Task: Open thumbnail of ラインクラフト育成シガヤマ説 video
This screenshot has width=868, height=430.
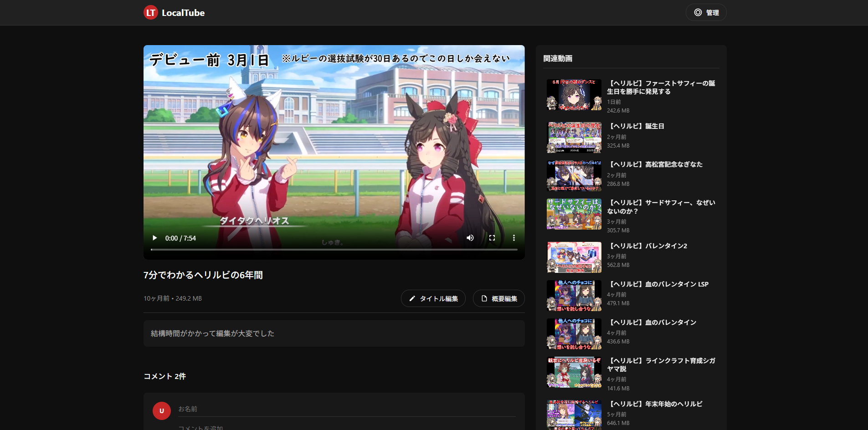Action: (574, 372)
